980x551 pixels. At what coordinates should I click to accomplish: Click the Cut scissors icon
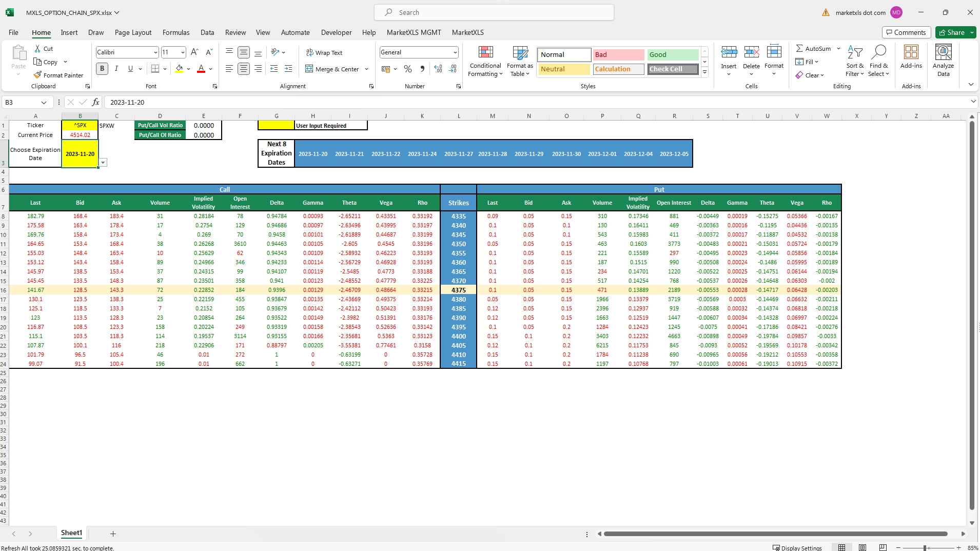37,48
